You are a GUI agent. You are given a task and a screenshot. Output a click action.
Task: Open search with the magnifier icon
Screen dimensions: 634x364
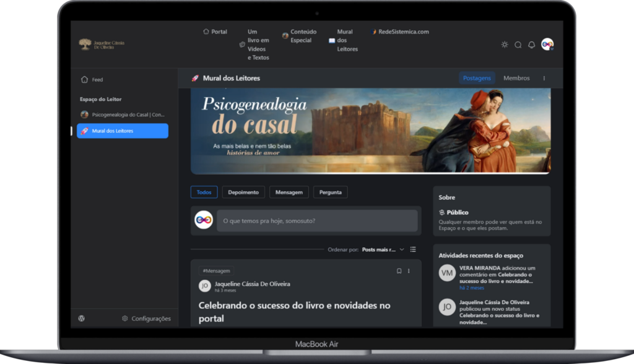518,45
